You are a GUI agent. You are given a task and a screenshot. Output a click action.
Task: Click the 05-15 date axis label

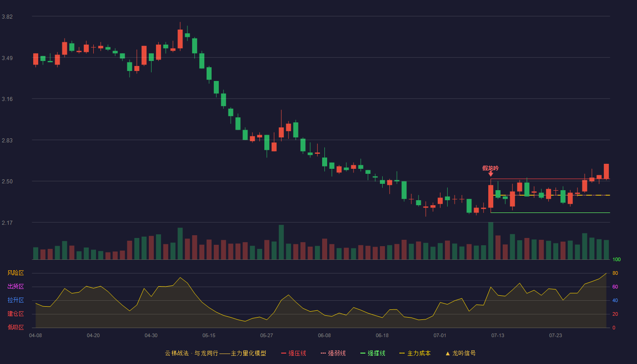pos(209,335)
